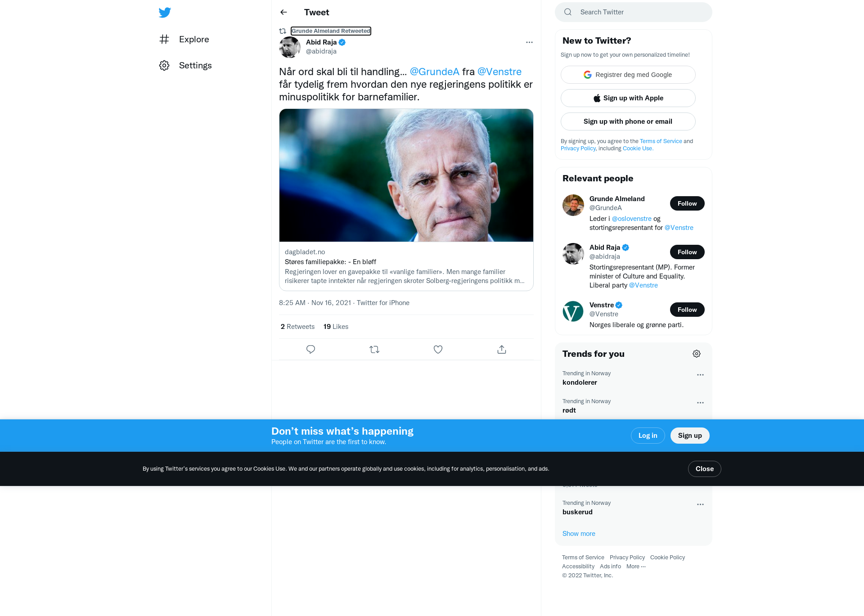
Task: Open Trends settings gear icon
Action: (x=697, y=354)
